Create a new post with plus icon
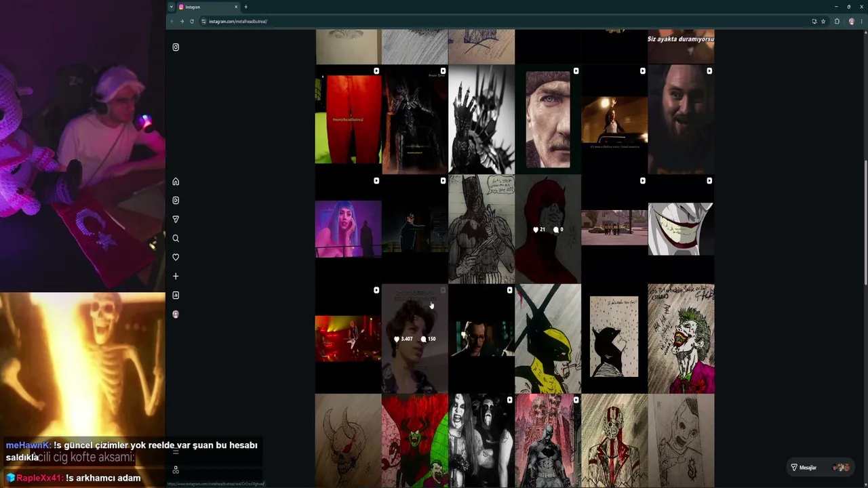Viewport: 868px width, 488px height. pyautogui.click(x=176, y=277)
